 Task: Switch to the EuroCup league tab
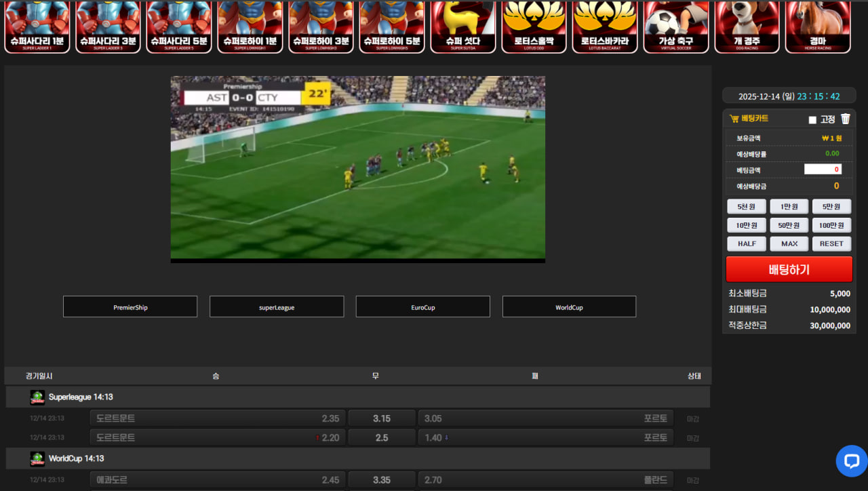(x=422, y=307)
